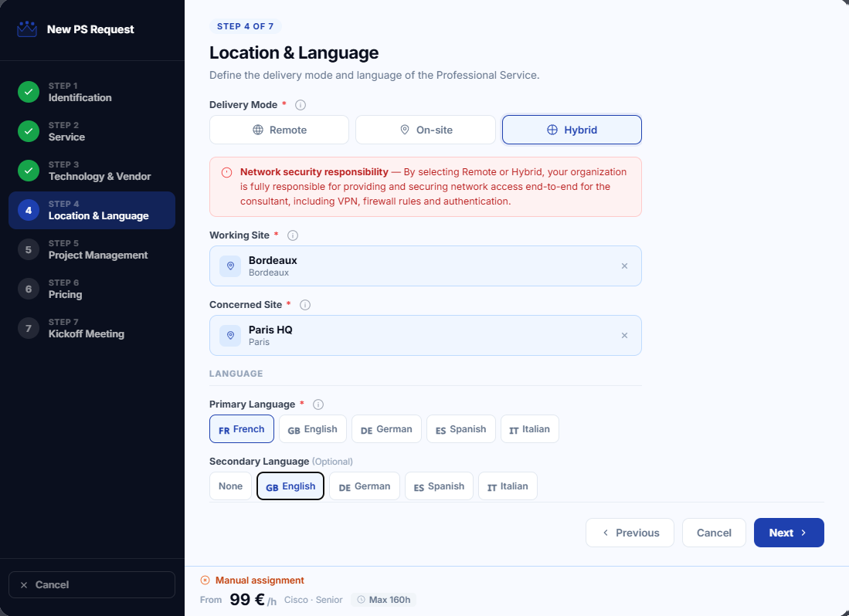Click the Paris HQ location pin icon
Screen dimensions: 849x616
tap(230, 336)
